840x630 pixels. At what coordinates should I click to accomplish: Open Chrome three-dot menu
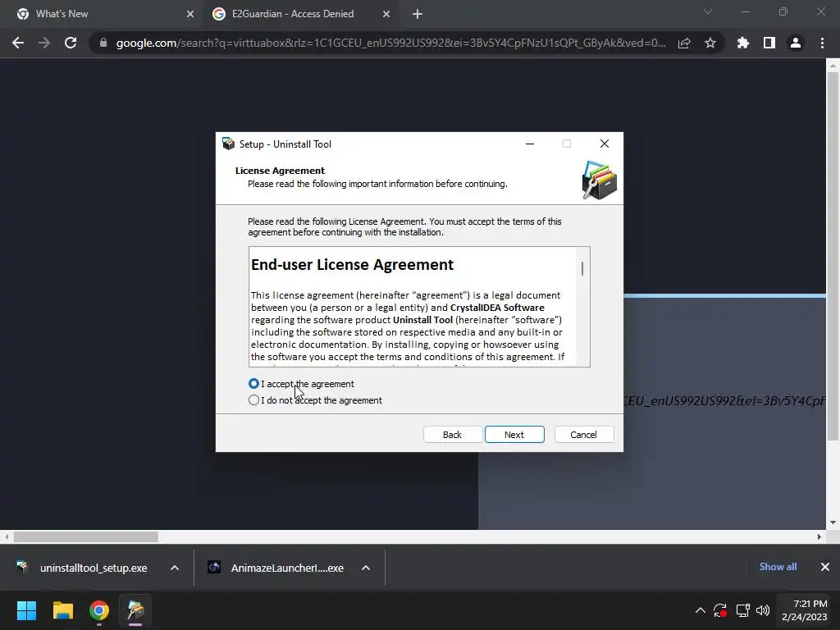pos(822,43)
